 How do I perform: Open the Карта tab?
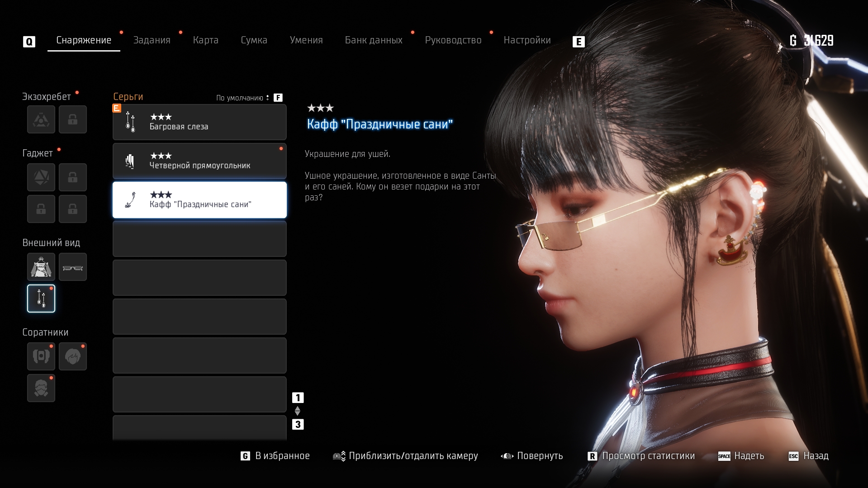205,40
